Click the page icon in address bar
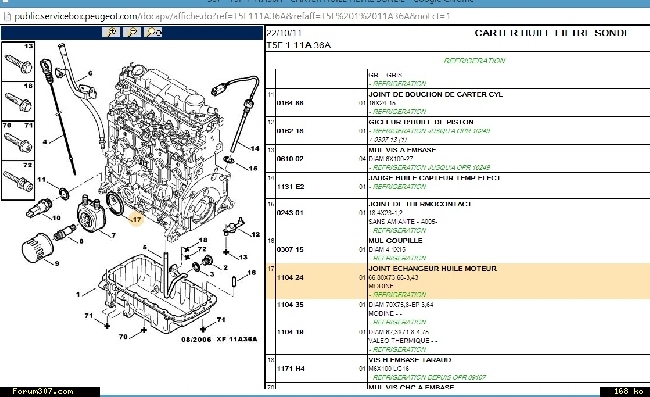 coord(6,16)
